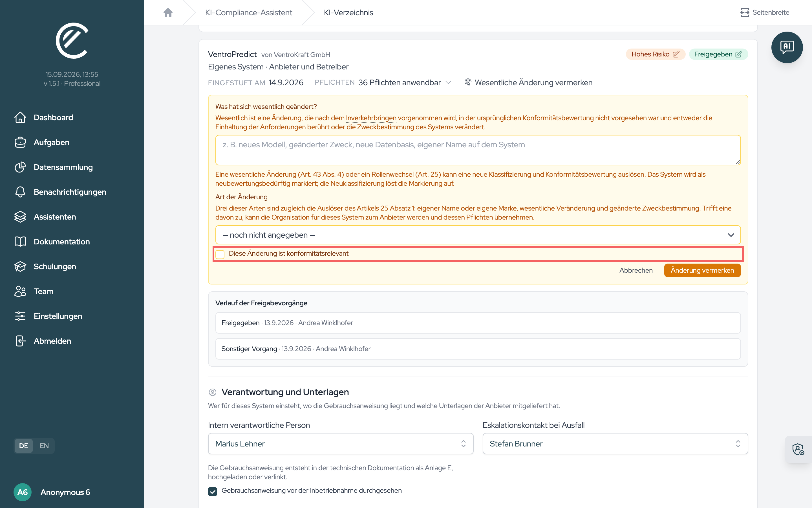Select DE language option
Viewport: 812px width, 508px height.
(23, 446)
